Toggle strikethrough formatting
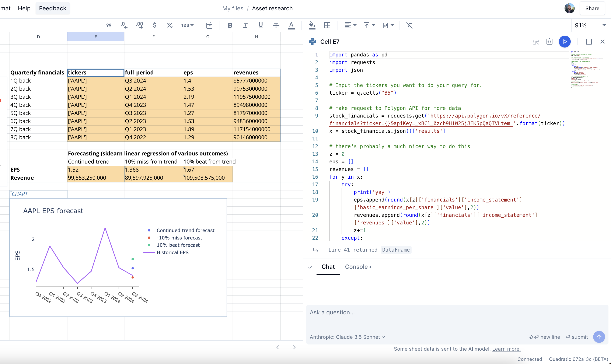The height and width of the screenshot is (364, 611). coord(276,25)
